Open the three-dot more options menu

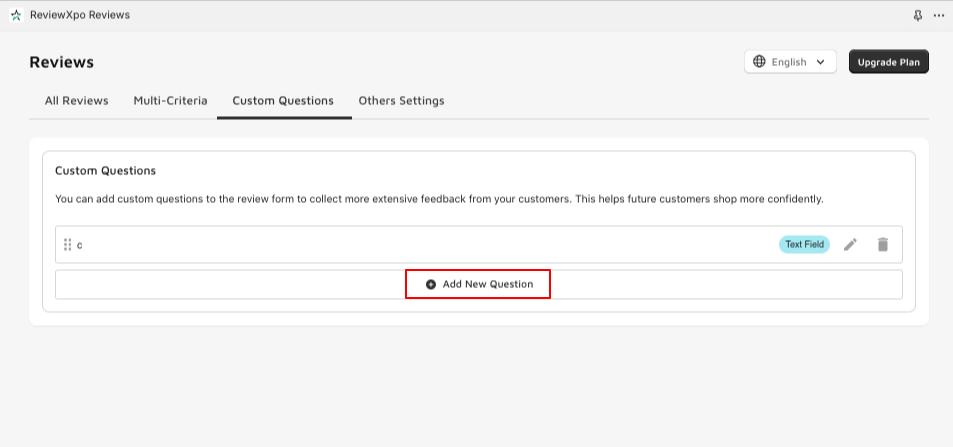point(938,16)
